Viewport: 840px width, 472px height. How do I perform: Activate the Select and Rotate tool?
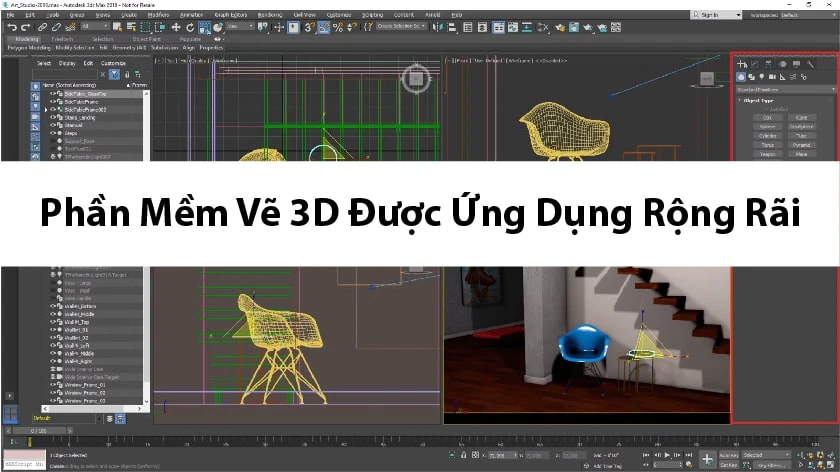(190, 27)
